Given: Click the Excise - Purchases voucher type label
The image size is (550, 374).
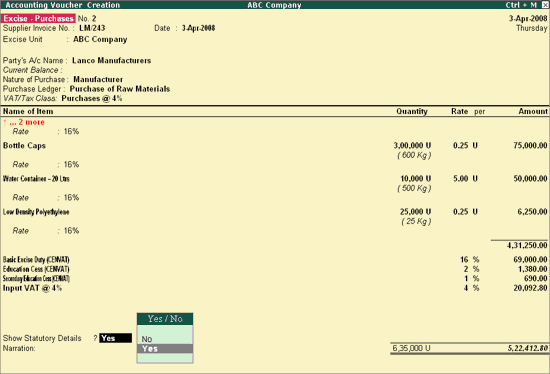Looking at the screenshot, I should tap(38, 19).
